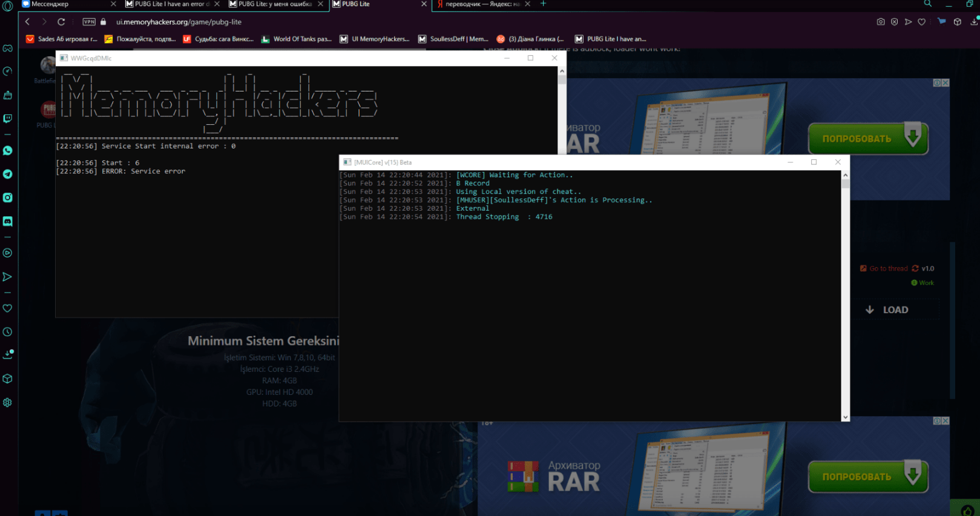Screen dimensions: 980x516
Task: Toggle the VPN badge
Action: [x=89, y=22]
